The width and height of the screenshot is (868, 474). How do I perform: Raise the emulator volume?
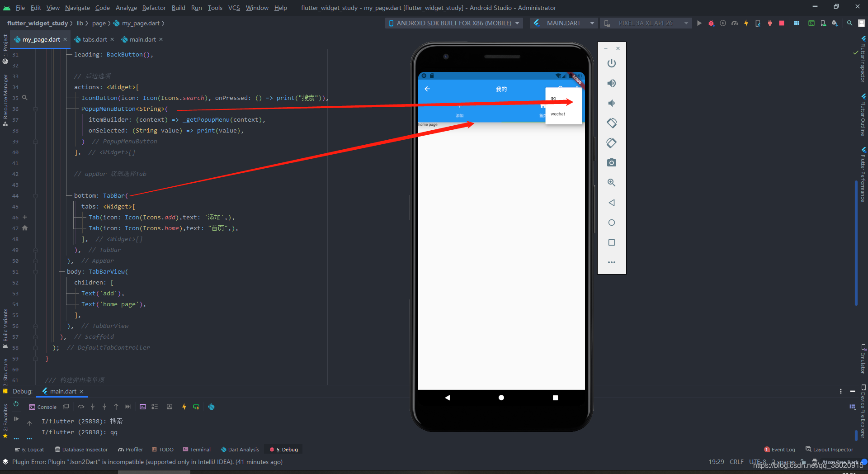pyautogui.click(x=612, y=83)
